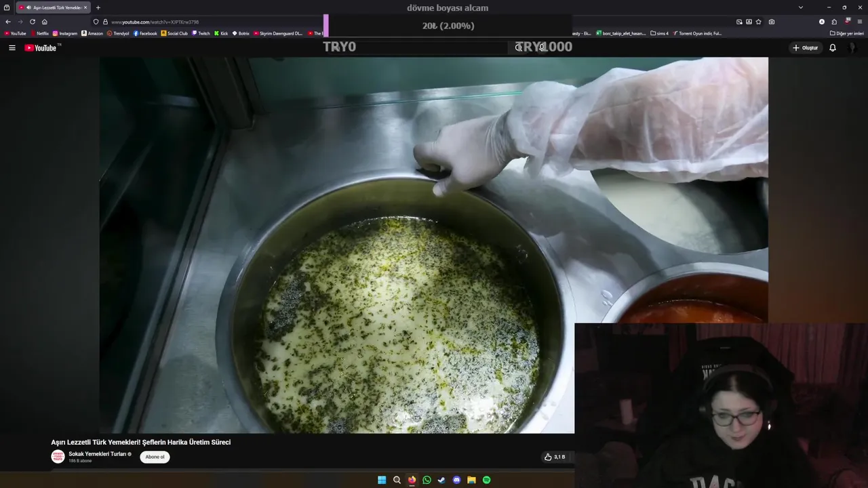Open the Trendyol bookmark
This screenshot has width=868, height=488.
pos(118,33)
